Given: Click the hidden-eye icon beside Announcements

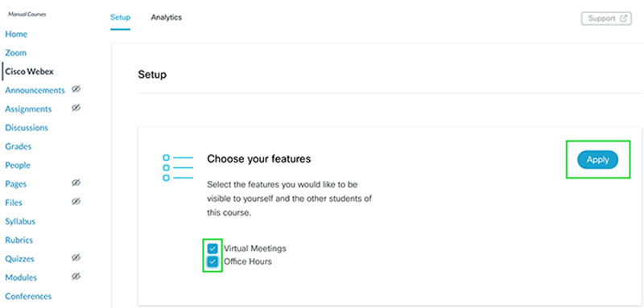Looking at the screenshot, I should pos(76,89).
